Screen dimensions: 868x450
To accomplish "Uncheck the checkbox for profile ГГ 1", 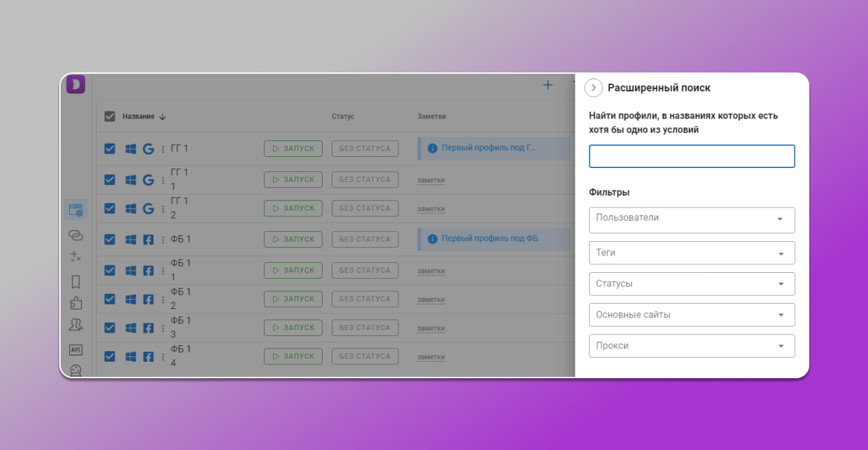I will coord(109,149).
